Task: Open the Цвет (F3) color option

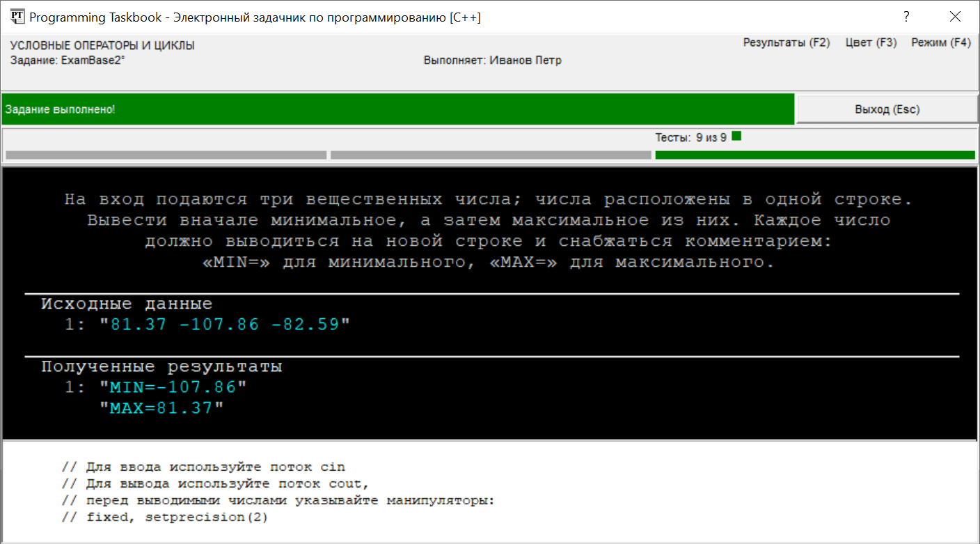Action: 871,42
